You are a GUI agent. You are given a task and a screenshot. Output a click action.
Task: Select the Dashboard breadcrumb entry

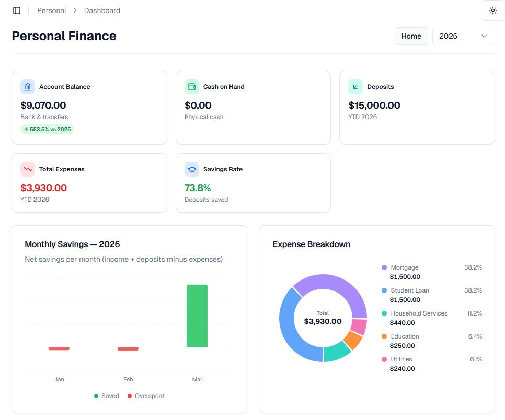click(x=102, y=10)
